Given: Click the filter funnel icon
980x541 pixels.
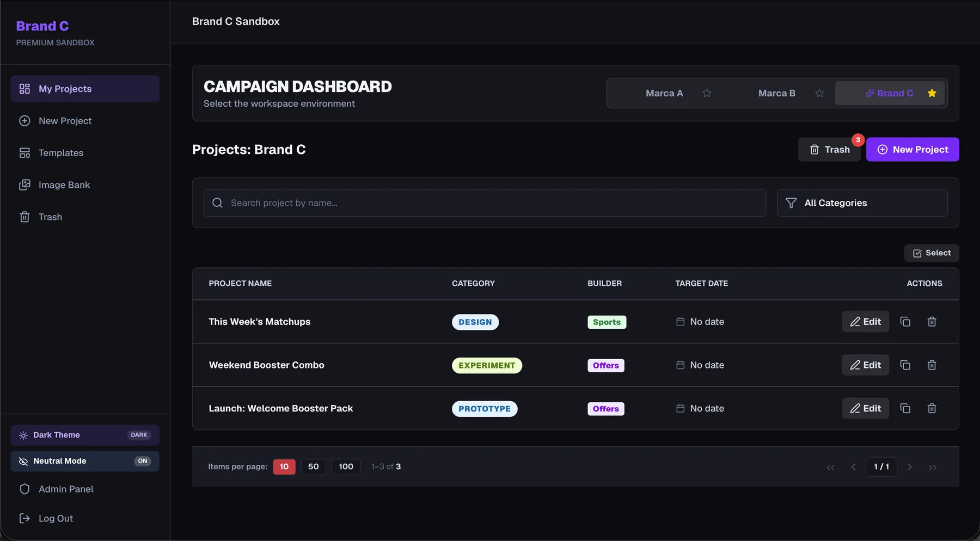Looking at the screenshot, I should (x=791, y=203).
